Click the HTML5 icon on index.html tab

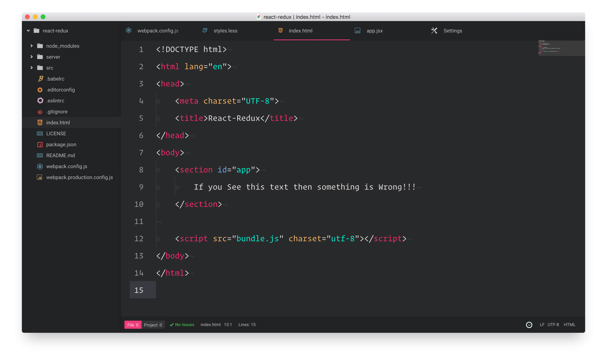click(280, 30)
